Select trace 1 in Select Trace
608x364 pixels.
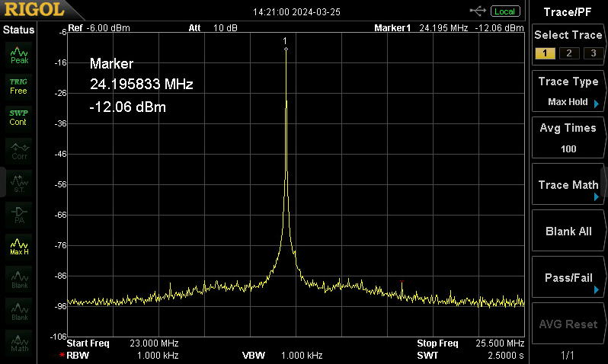544,53
